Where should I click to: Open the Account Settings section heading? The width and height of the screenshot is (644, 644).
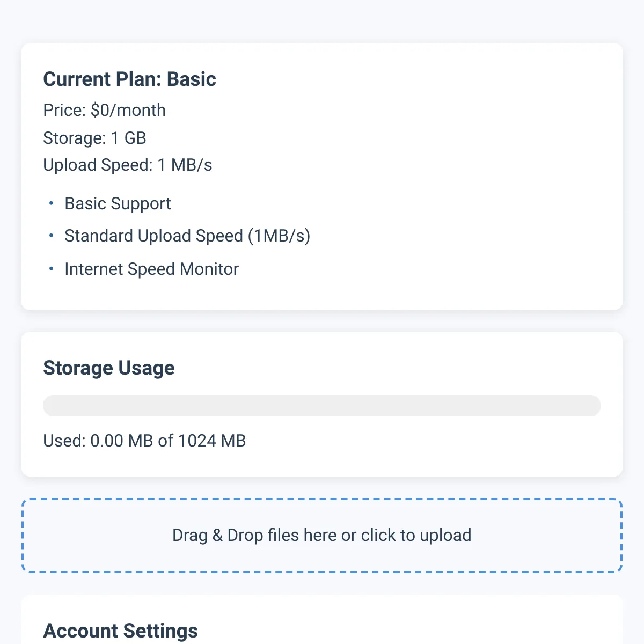[x=120, y=631]
